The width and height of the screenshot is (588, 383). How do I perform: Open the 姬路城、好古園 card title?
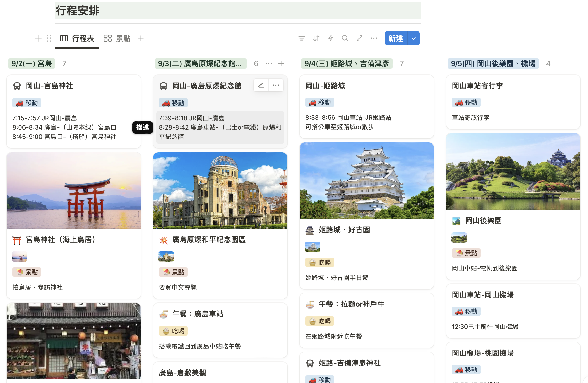(x=344, y=230)
